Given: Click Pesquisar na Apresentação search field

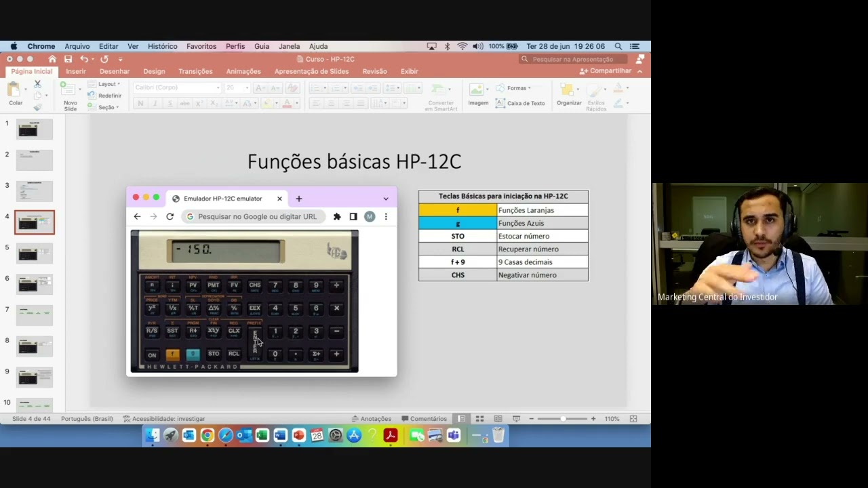Looking at the screenshot, I should 572,59.
